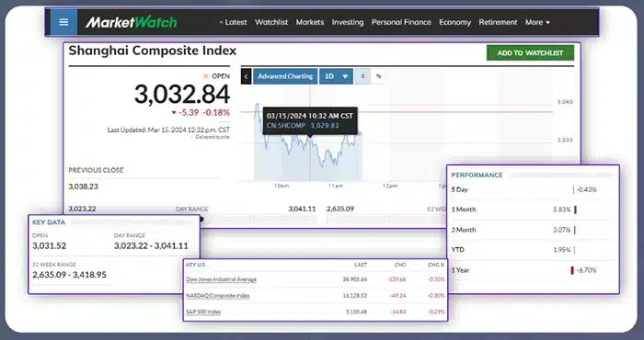This screenshot has width=644, height=340.
Task: Switch chart to percent mode
Action: tap(378, 76)
